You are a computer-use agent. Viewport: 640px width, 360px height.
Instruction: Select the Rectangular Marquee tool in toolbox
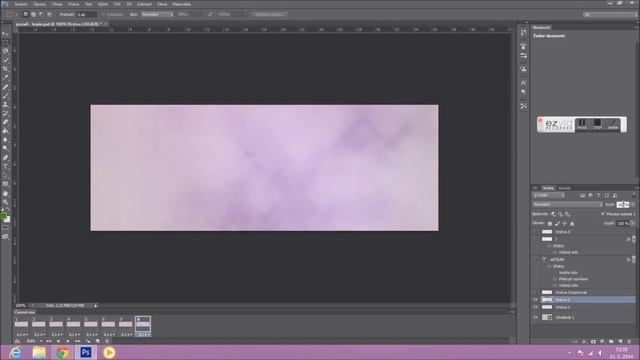[x=5, y=43]
